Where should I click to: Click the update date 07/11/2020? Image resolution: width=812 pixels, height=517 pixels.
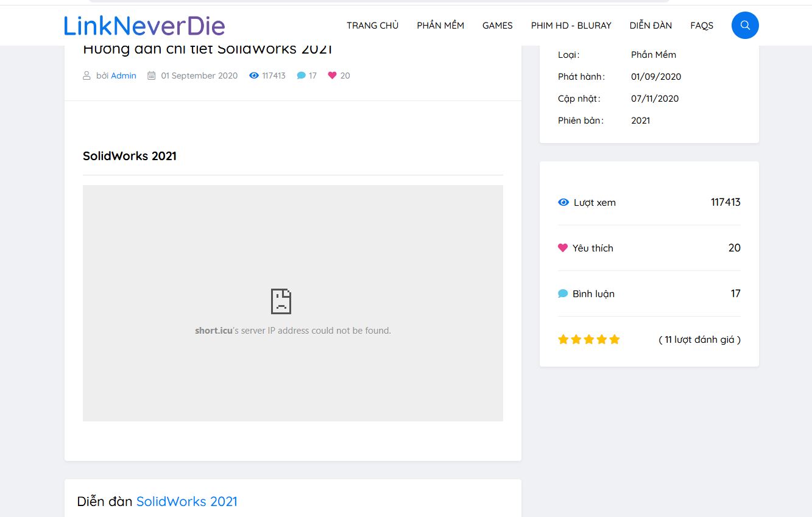tap(655, 99)
